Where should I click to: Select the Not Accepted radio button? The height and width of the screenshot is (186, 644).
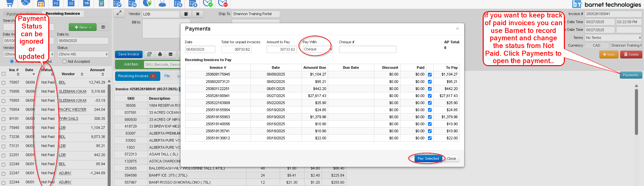pos(64,61)
